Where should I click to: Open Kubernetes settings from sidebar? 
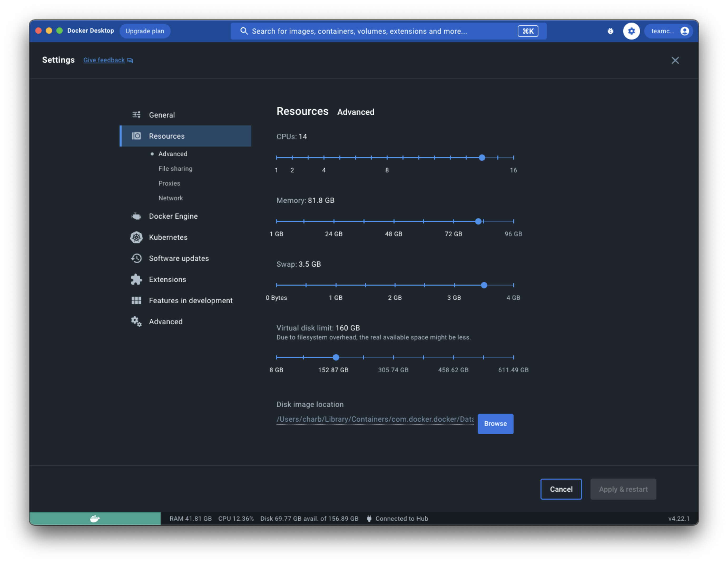click(168, 237)
